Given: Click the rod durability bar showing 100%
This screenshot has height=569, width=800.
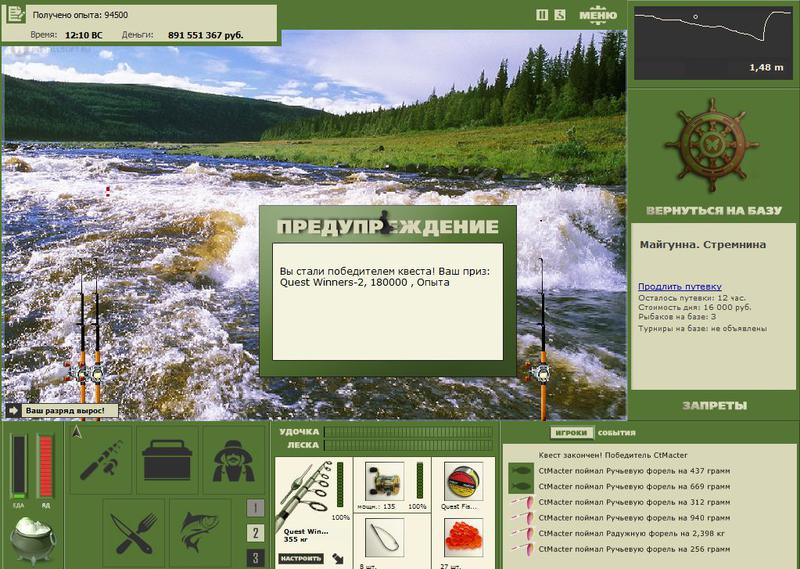Looking at the screenshot, I should (x=340, y=485).
